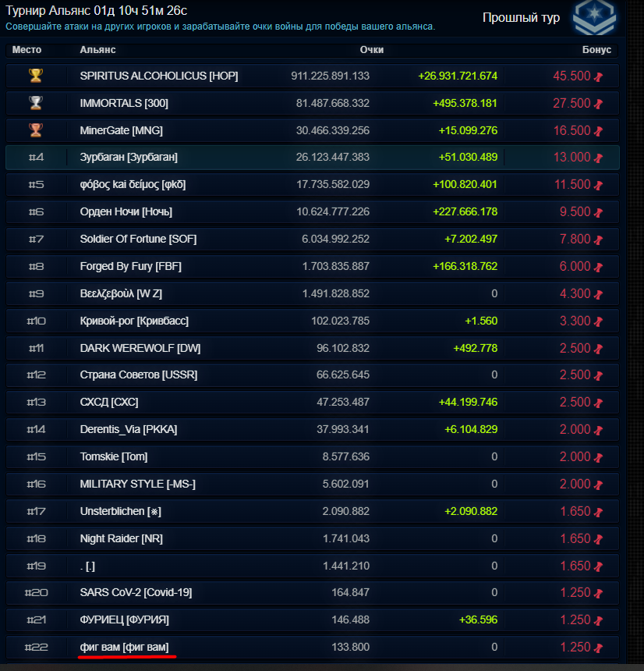Click the underlined фиг вам alliance name
The width and height of the screenshot is (644, 671).
[x=124, y=647]
